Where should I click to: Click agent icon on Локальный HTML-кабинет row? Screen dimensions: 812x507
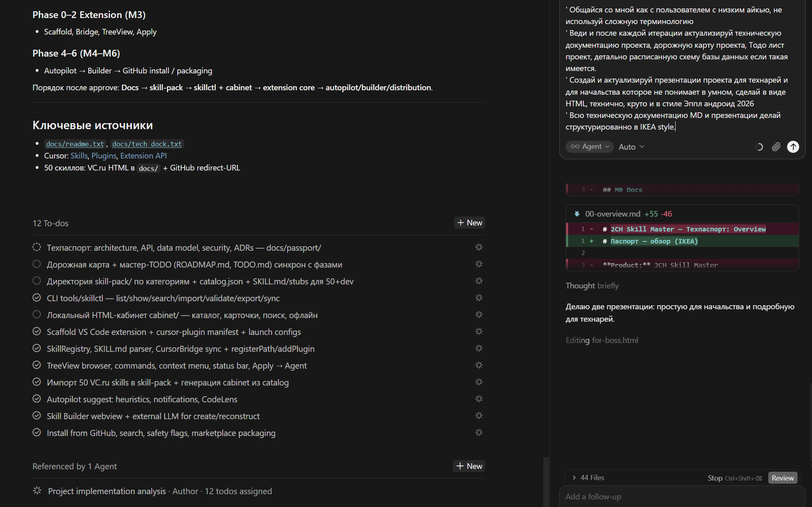[479, 314]
